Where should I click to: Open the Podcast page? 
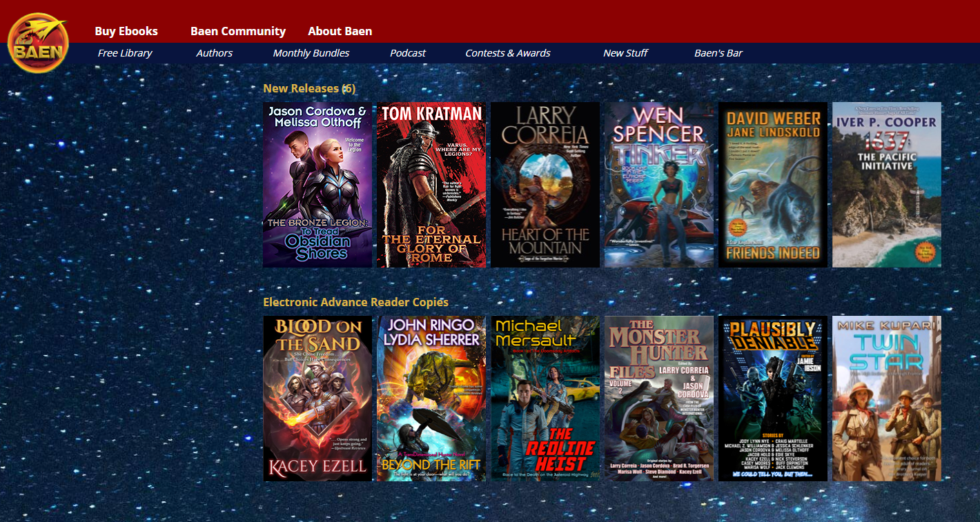(408, 52)
